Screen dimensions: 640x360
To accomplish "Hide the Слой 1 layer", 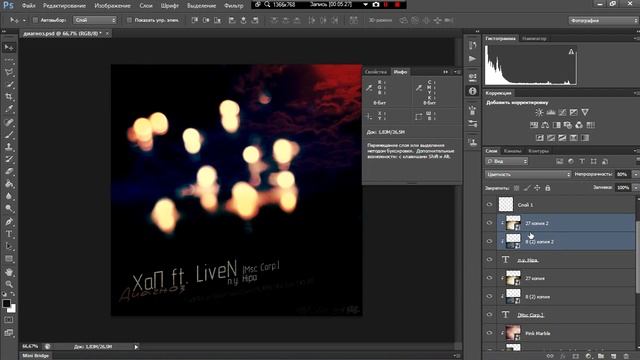I will click(x=489, y=204).
